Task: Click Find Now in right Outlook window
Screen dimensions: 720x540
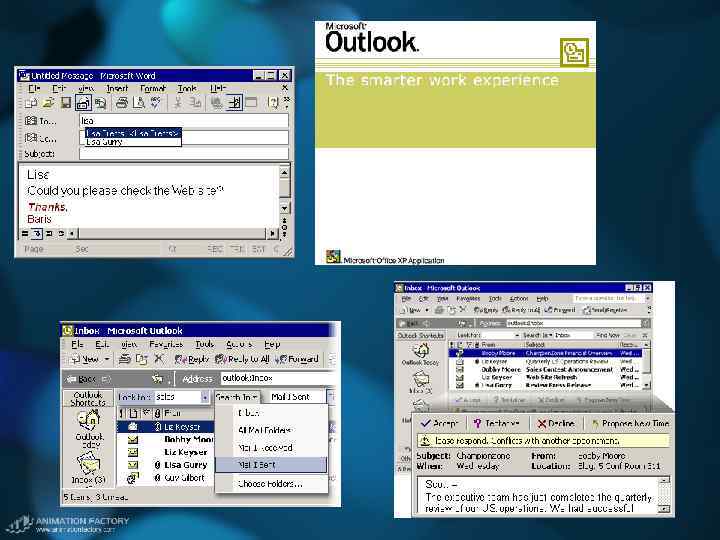Action: [608, 335]
